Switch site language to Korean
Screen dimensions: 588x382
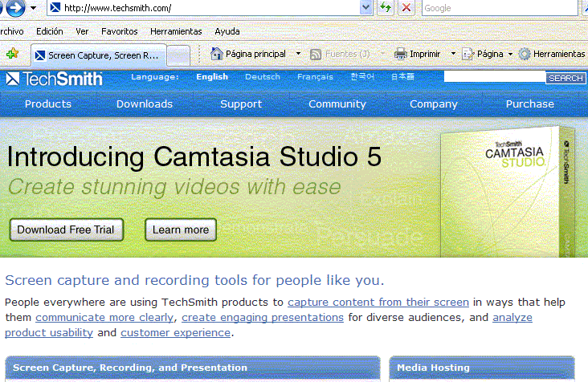point(361,77)
